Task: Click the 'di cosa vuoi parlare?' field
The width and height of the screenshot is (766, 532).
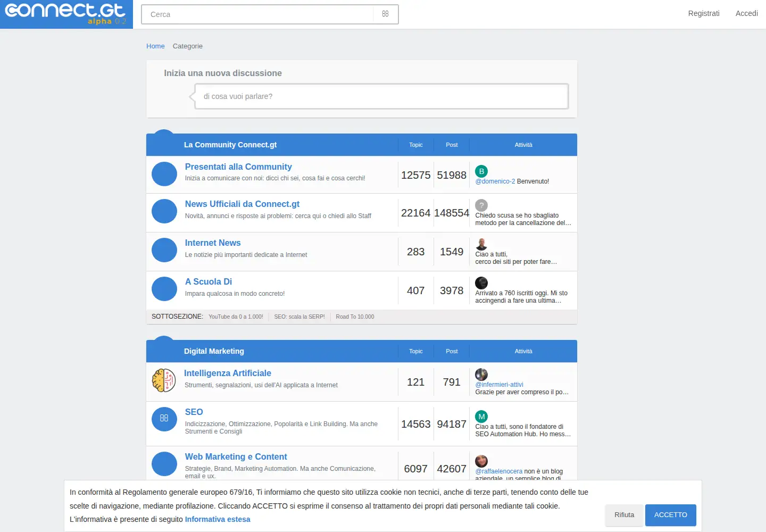Action: click(x=381, y=96)
